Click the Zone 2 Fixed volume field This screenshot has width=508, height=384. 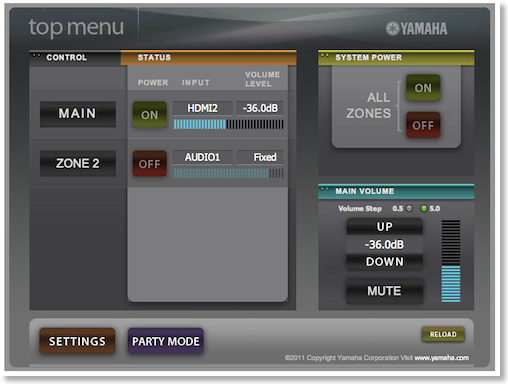click(x=260, y=157)
